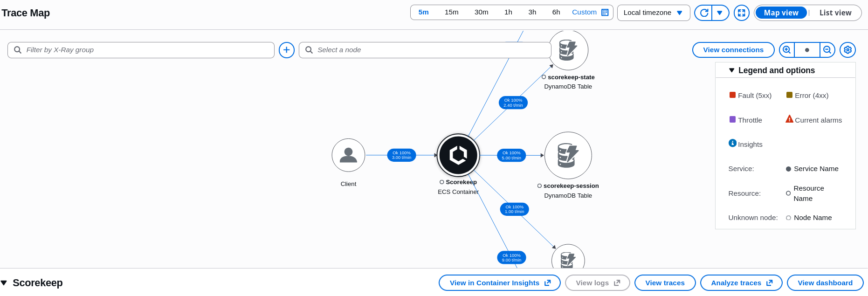Click the Service Name legend dot
Image resolution: width=868 pixels, height=296 pixels.
click(788, 169)
